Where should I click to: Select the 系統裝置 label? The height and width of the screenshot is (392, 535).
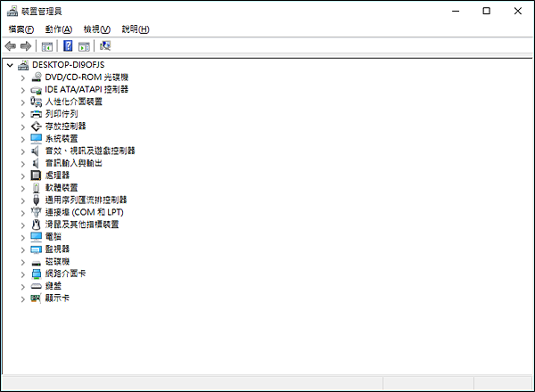coord(62,138)
